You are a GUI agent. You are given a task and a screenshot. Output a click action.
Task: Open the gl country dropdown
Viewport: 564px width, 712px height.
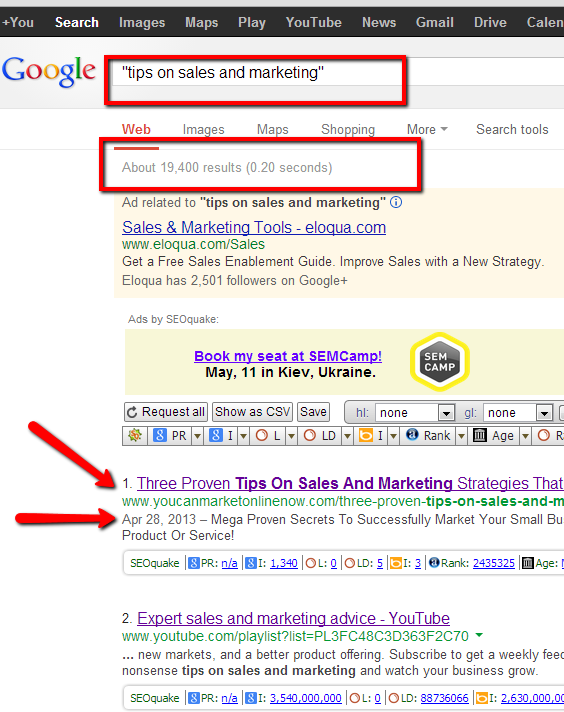pyautogui.click(x=518, y=413)
